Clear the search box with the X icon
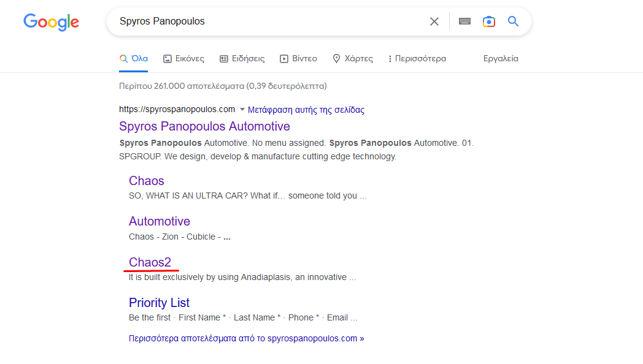The height and width of the screenshot is (364, 643). coord(434,21)
